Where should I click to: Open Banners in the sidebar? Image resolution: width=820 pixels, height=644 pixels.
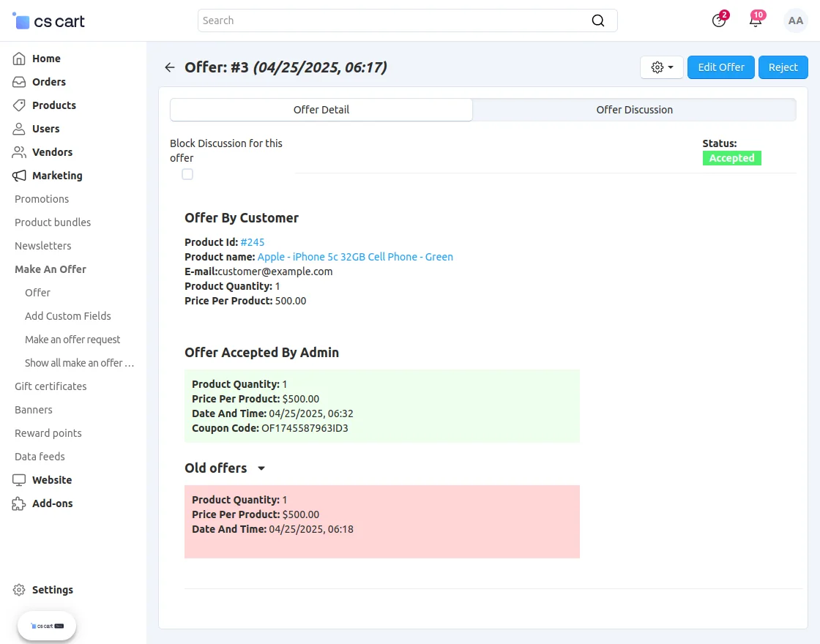[34, 410]
